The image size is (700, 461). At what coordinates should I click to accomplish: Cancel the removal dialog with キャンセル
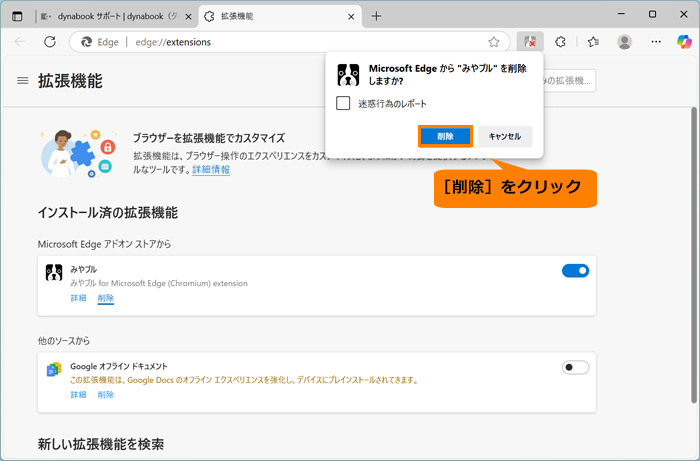click(x=505, y=137)
